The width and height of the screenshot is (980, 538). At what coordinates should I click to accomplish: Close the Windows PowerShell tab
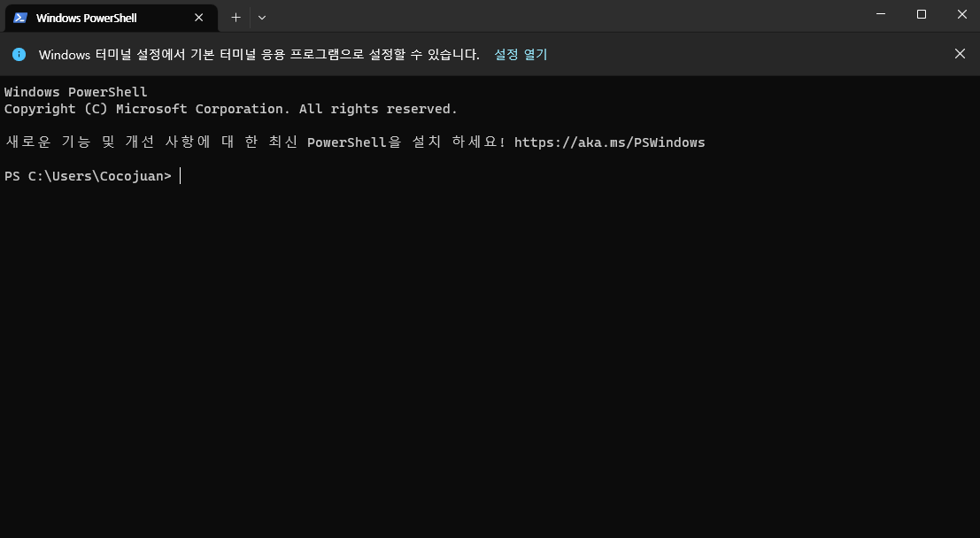[x=199, y=18]
